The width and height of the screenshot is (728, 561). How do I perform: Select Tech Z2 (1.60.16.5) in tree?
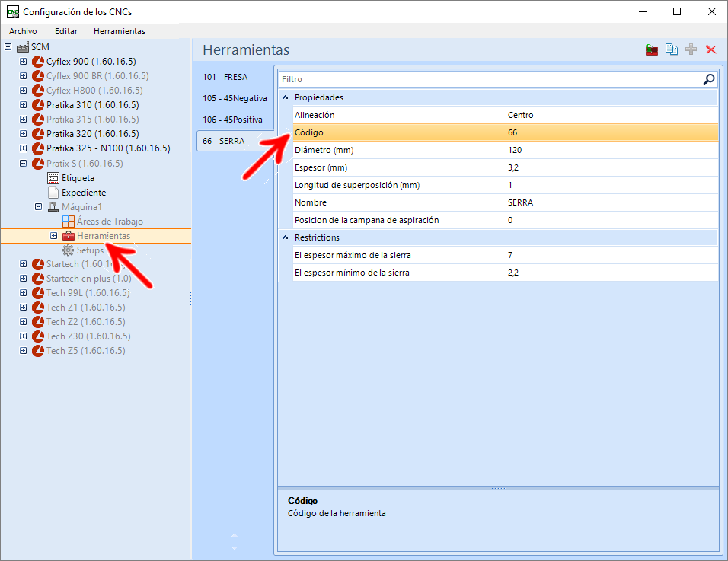point(86,321)
